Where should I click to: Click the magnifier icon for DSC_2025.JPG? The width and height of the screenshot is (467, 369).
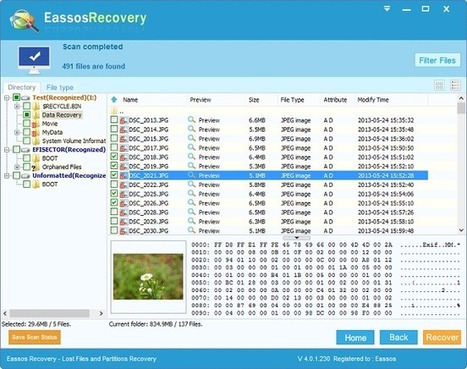click(x=191, y=193)
